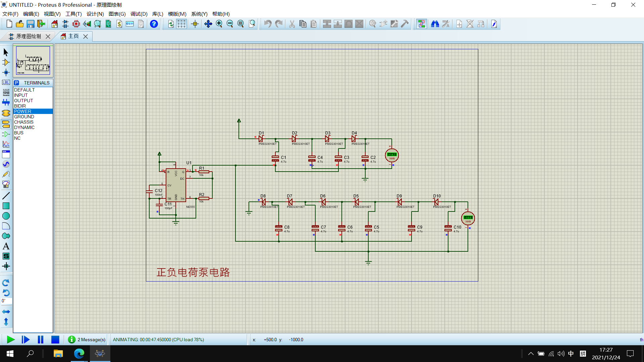Select the Junction Dot tool
The height and width of the screenshot is (362, 644).
click(6, 72)
